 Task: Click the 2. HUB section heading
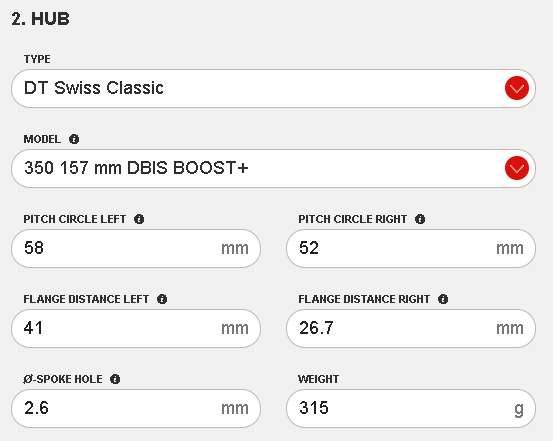click(40, 19)
